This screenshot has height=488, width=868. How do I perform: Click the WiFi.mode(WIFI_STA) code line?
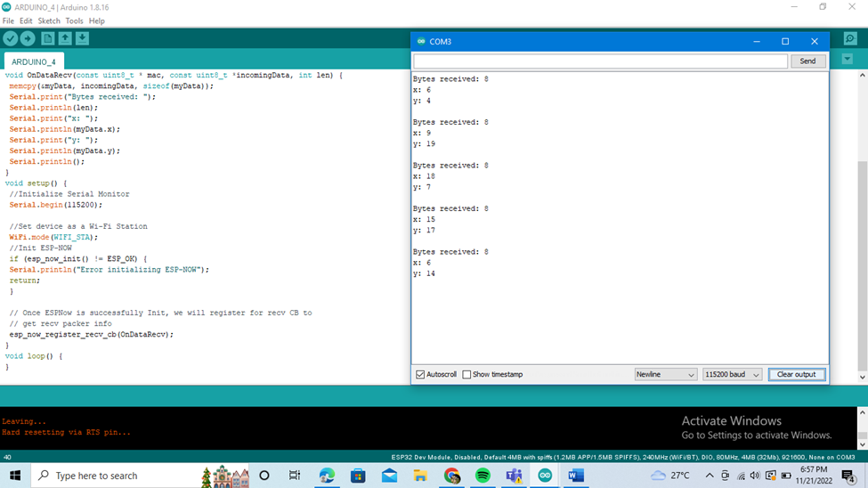53,237
